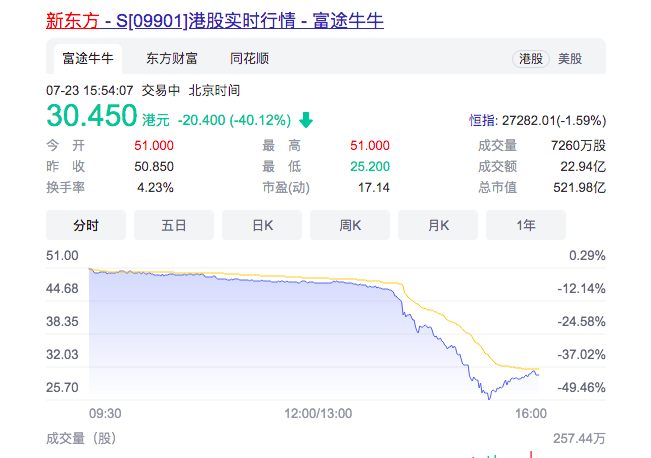The height and width of the screenshot is (458, 651).
Task: Click the 市盈(动) value 17.14
Action: click(374, 188)
